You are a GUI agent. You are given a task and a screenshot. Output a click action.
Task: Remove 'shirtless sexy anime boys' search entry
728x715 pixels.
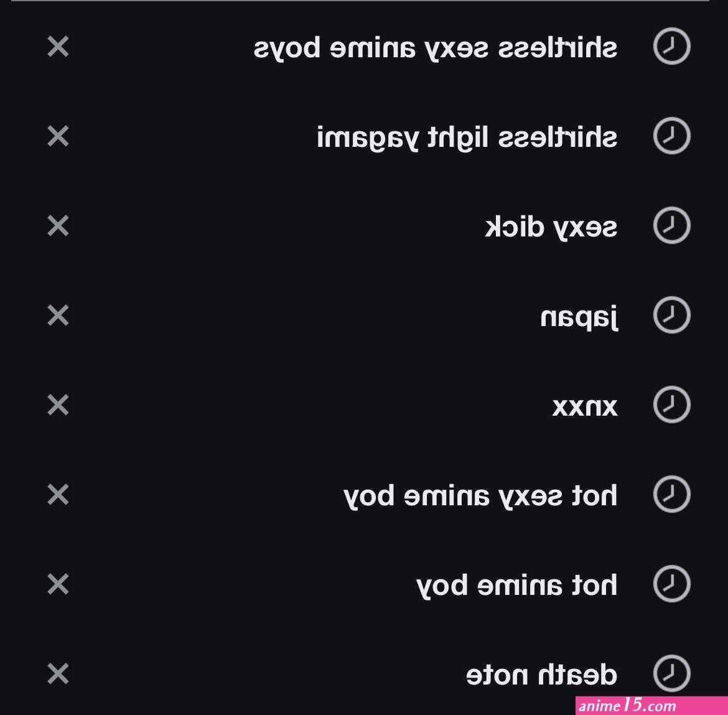[58, 47]
